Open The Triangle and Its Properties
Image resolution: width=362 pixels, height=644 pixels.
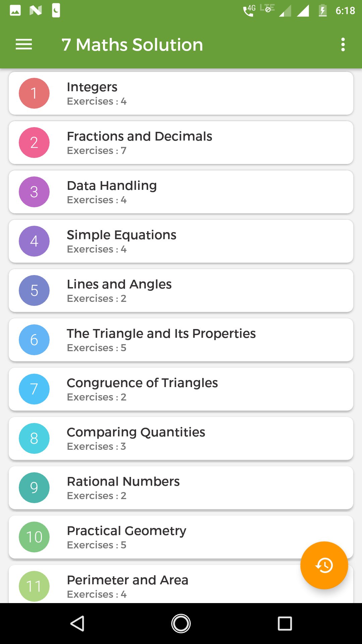(181, 340)
